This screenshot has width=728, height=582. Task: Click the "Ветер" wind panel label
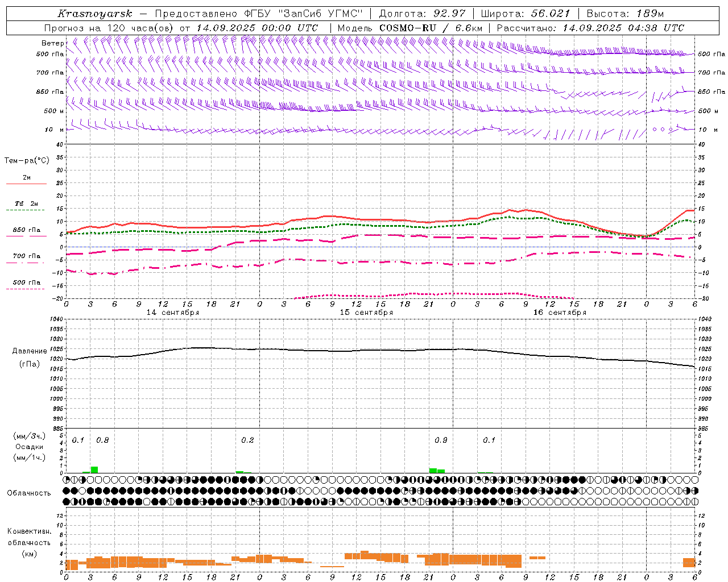pyautogui.click(x=53, y=43)
